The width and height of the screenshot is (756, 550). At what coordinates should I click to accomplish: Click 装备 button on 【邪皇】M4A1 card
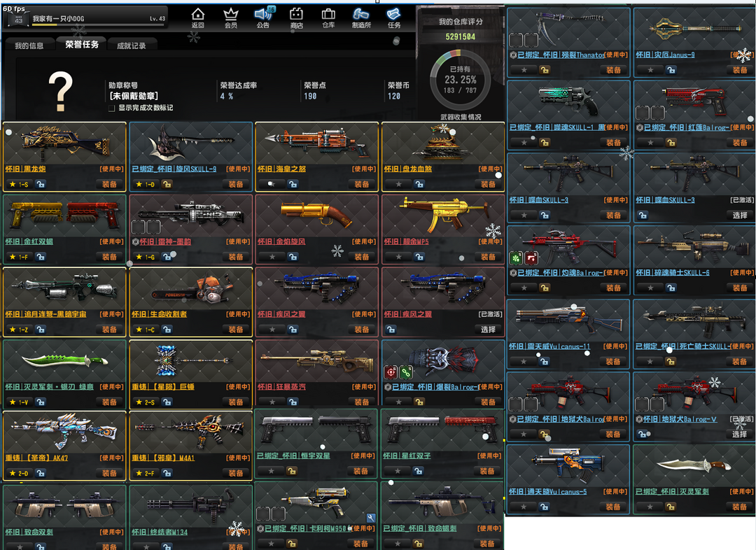236,473
